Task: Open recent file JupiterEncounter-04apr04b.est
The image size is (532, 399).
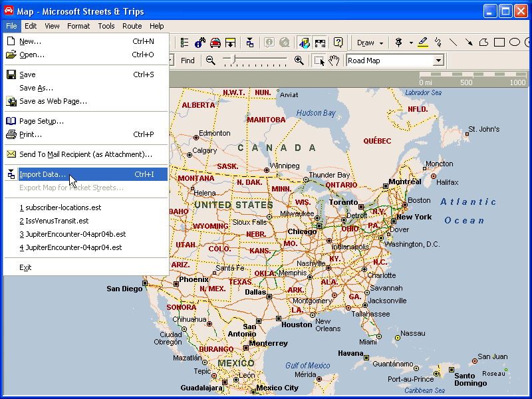Action: click(x=86, y=234)
